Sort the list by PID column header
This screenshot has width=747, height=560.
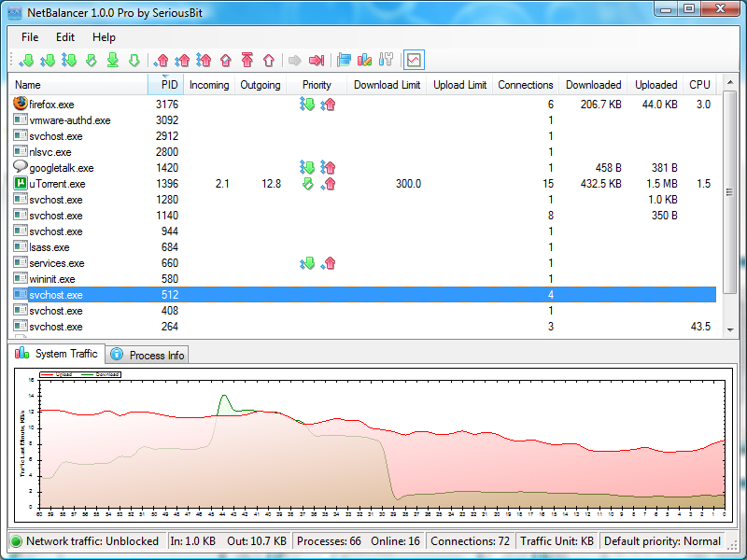(166, 85)
